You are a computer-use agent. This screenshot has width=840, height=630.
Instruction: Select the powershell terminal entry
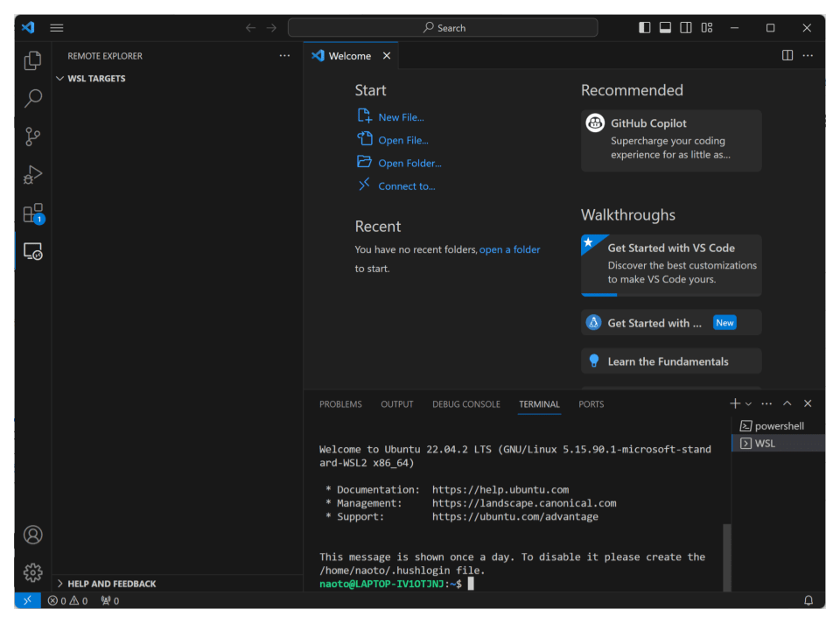[x=779, y=426]
